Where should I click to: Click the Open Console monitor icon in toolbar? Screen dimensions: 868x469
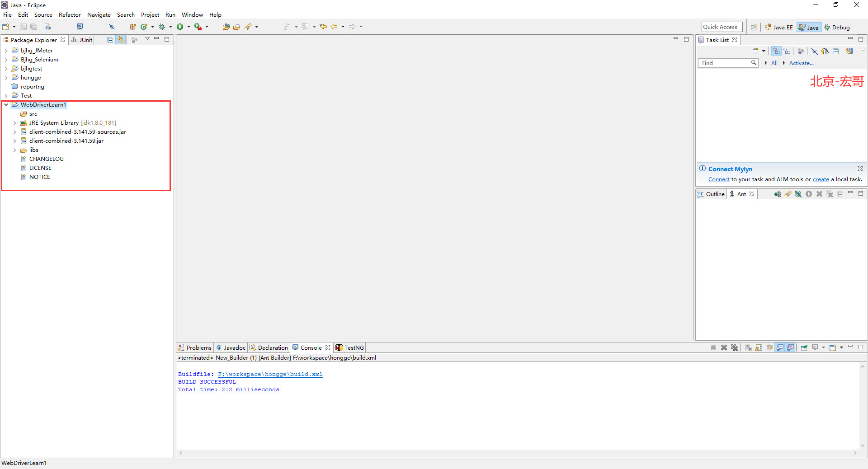(x=80, y=27)
